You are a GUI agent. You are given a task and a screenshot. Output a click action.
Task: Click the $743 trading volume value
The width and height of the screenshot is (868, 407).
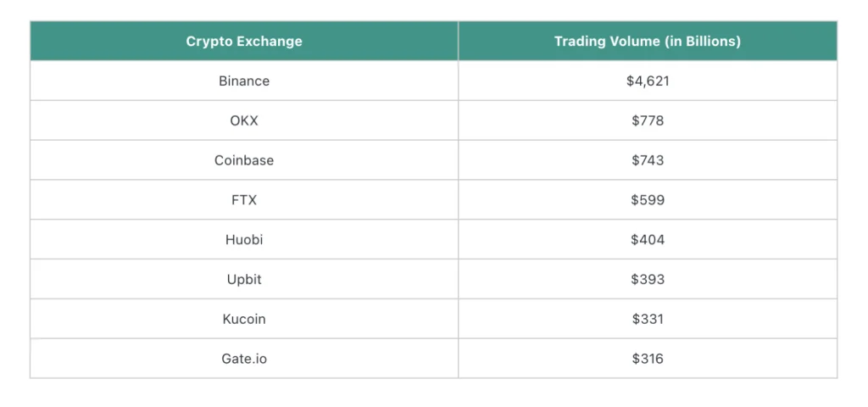click(648, 160)
